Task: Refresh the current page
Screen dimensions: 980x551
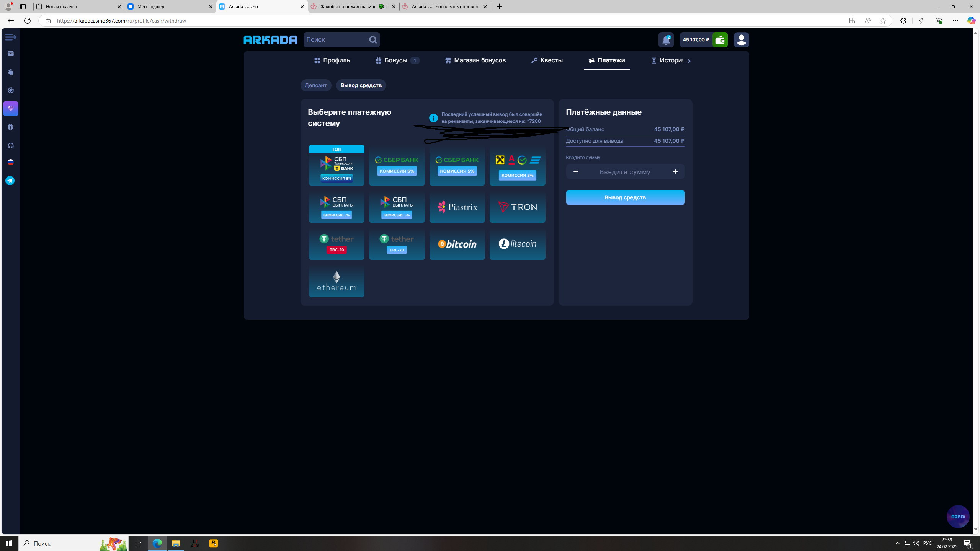Action: [x=28, y=21]
